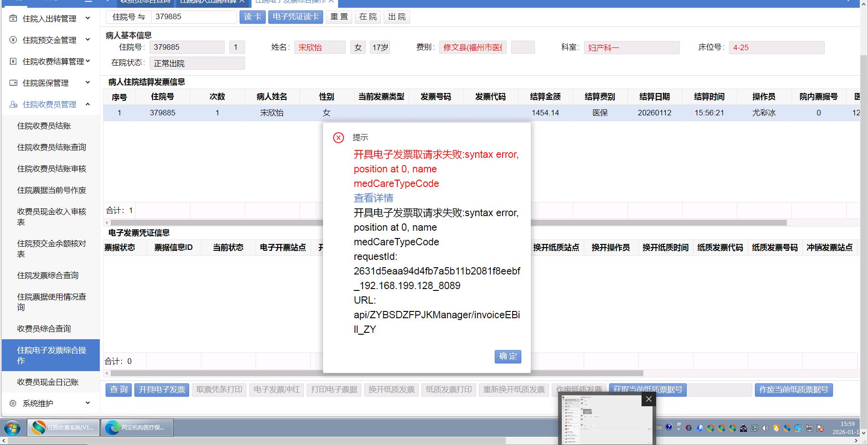Click the 查看详情 link
Image resolution: width=868 pixels, height=445 pixels.
click(x=374, y=198)
